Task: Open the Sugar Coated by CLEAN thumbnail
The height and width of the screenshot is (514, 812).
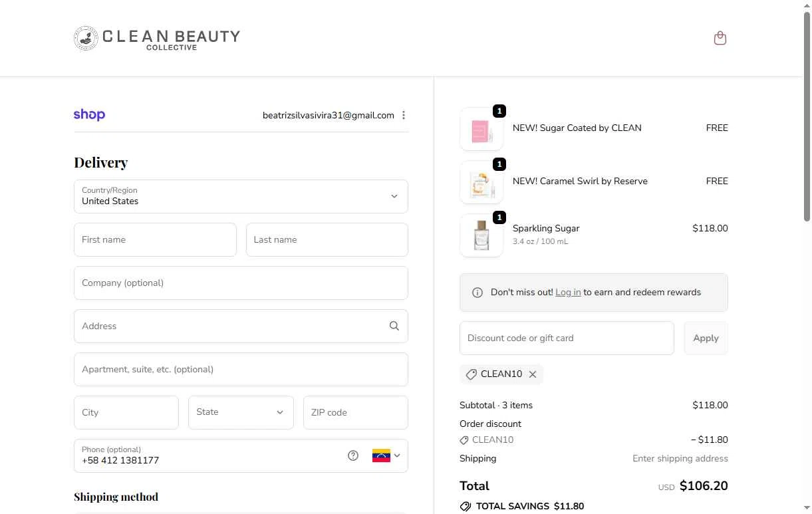Action: [x=481, y=129]
